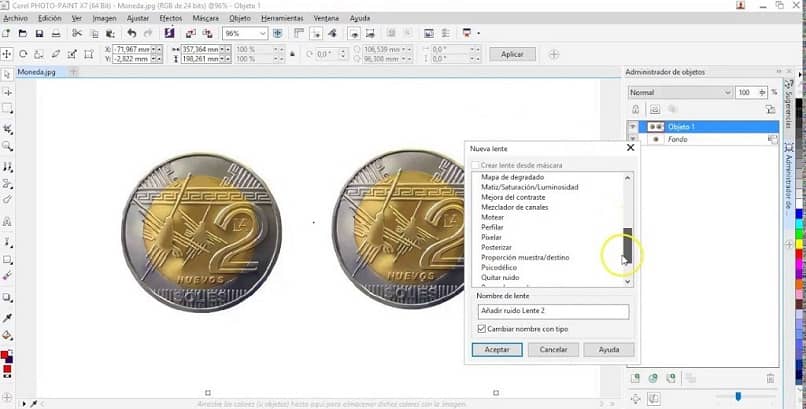This screenshot has height=409, width=806.
Task: Enable position mode on property bar
Action: [x=7, y=54]
